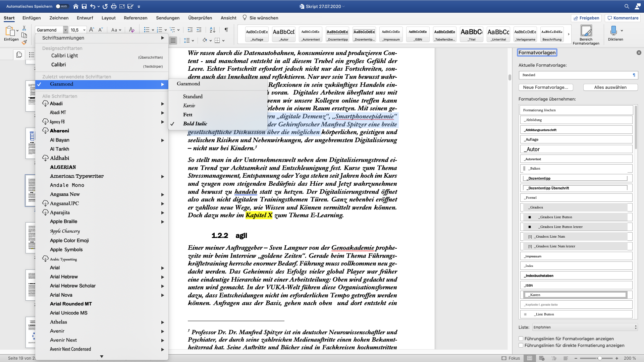Click the format painter brush icon
The width and height of the screenshot is (644, 362).
(24, 43)
